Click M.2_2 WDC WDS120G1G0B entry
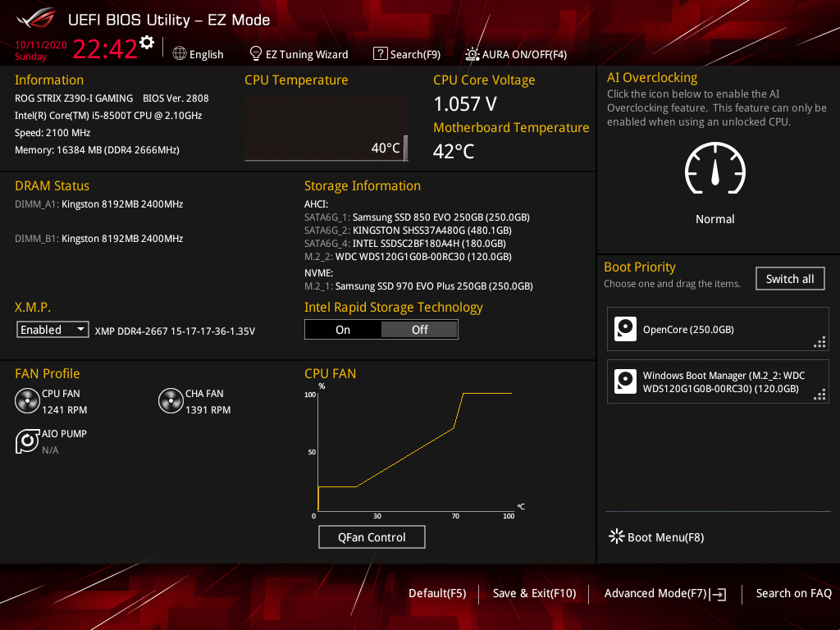840x630 pixels. coord(408,257)
